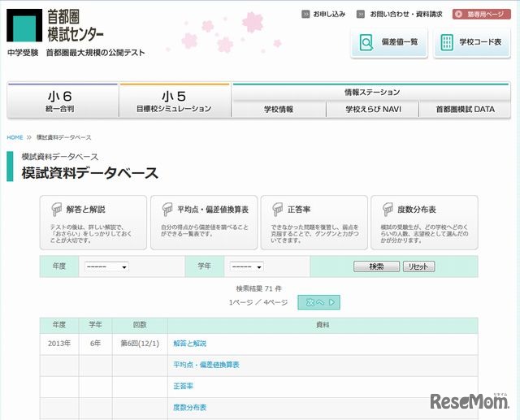520x420 pixels.
Task: Open the 度数分布表 card
Action: tap(424, 222)
